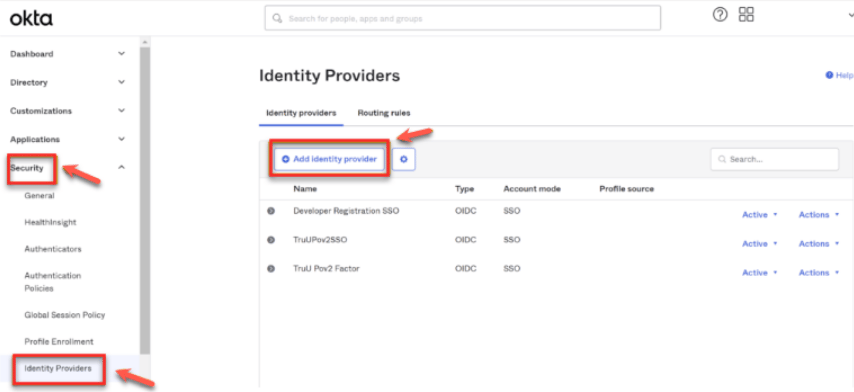This screenshot has width=854, height=392.
Task: Open Profile Enrollment under Security
Action: coord(59,341)
